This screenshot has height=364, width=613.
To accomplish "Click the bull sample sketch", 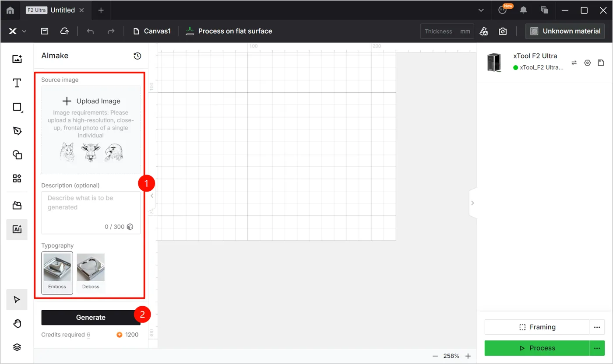I will click(x=91, y=153).
